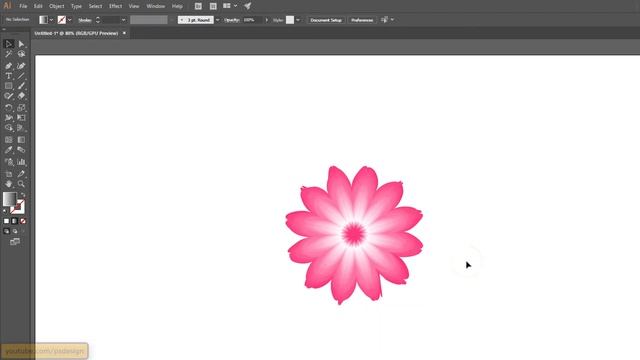Viewport: 640px width, 360px height.
Task: Select the Eyedropper tool
Action: 9,150
